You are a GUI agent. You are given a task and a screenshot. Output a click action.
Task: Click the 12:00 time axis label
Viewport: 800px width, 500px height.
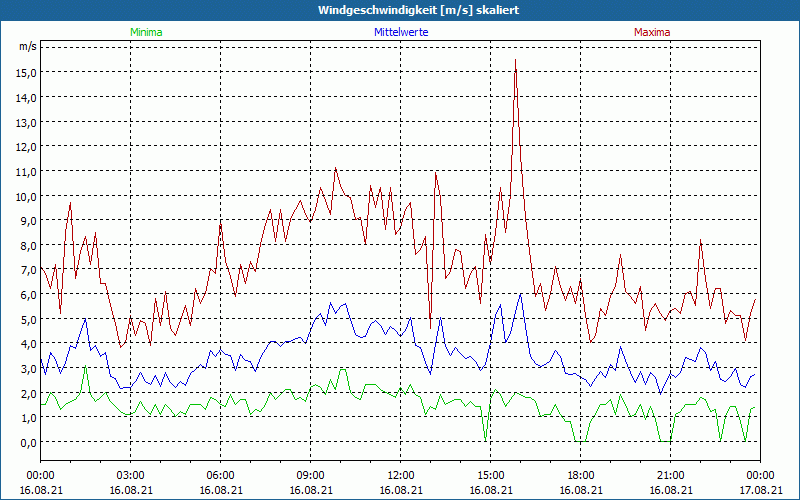tap(401, 476)
